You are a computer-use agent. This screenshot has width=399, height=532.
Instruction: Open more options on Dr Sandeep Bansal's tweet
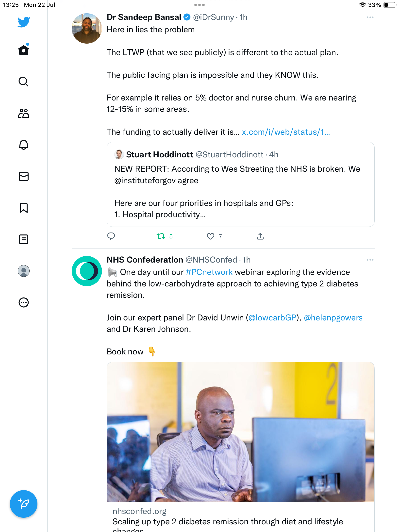click(x=370, y=17)
